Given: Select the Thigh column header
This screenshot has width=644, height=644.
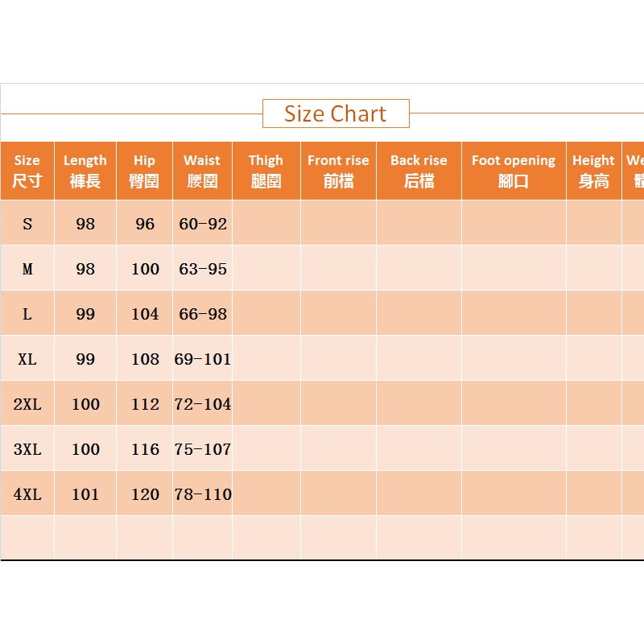Looking at the screenshot, I should point(266,171).
